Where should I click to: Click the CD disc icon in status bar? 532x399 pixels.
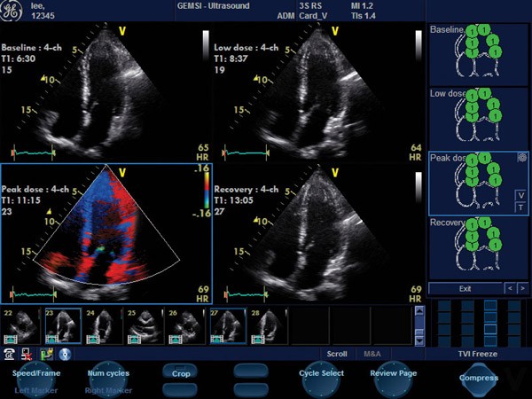click(x=65, y=354)
